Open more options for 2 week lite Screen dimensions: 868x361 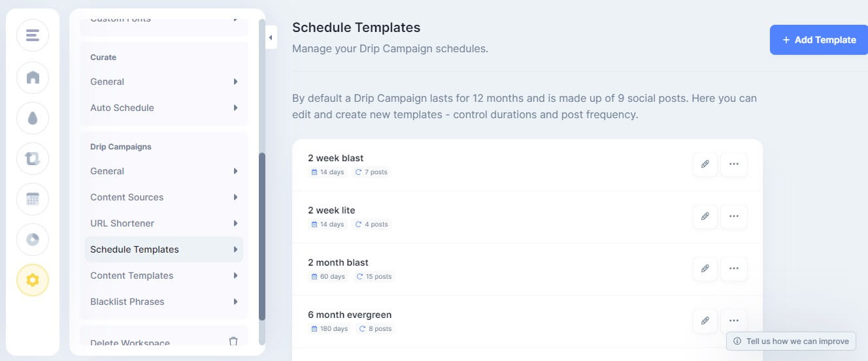click(733, 216)
